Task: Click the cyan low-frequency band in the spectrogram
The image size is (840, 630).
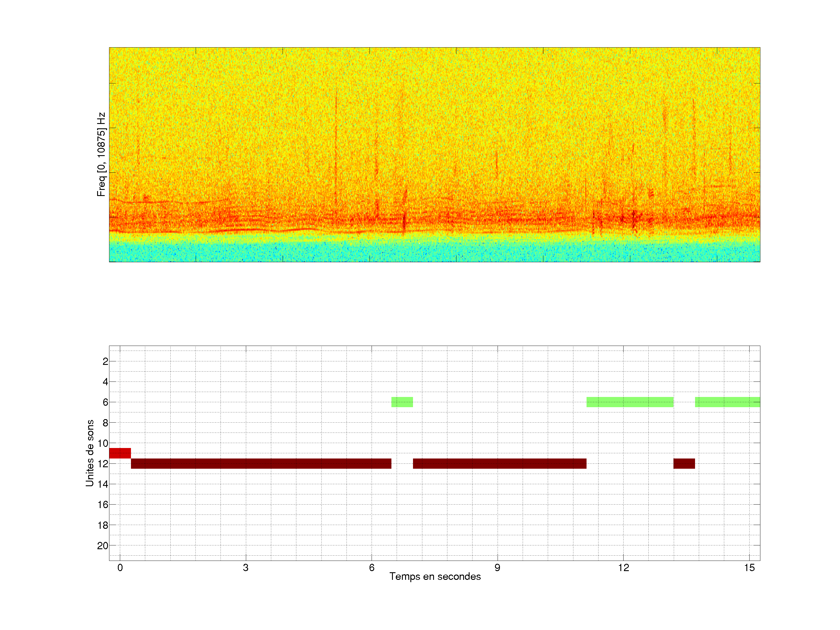Action: point(434,251)
